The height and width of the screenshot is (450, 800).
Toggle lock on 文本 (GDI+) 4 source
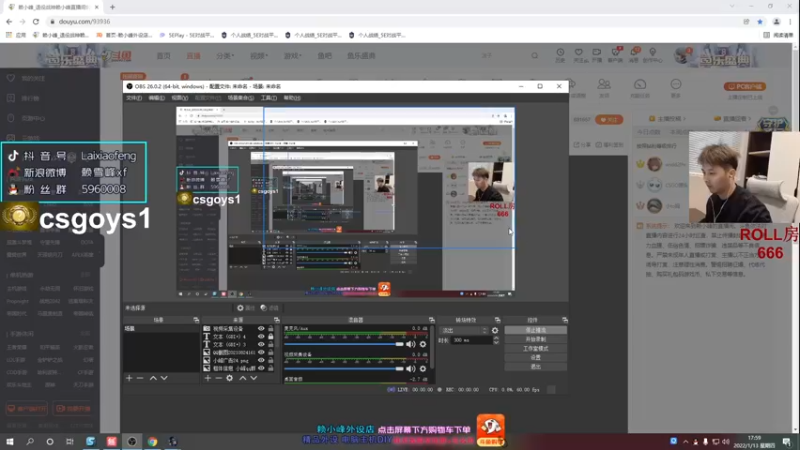click(270, 337)
